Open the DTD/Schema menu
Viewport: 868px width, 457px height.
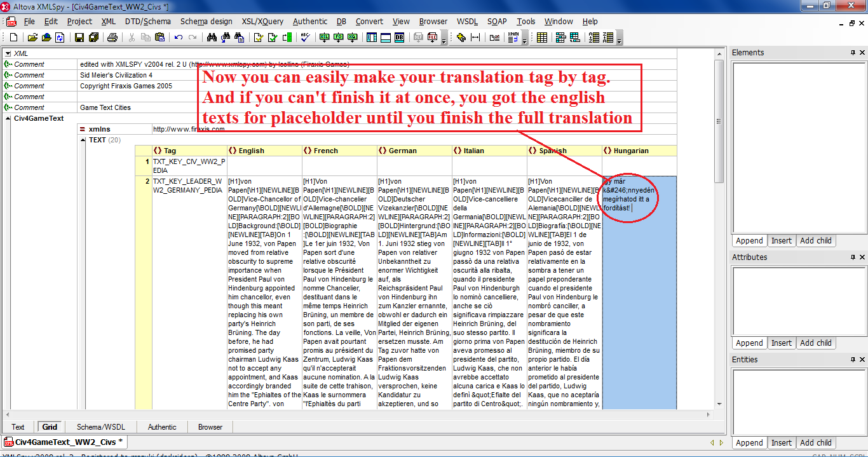(x=148, y=22)
